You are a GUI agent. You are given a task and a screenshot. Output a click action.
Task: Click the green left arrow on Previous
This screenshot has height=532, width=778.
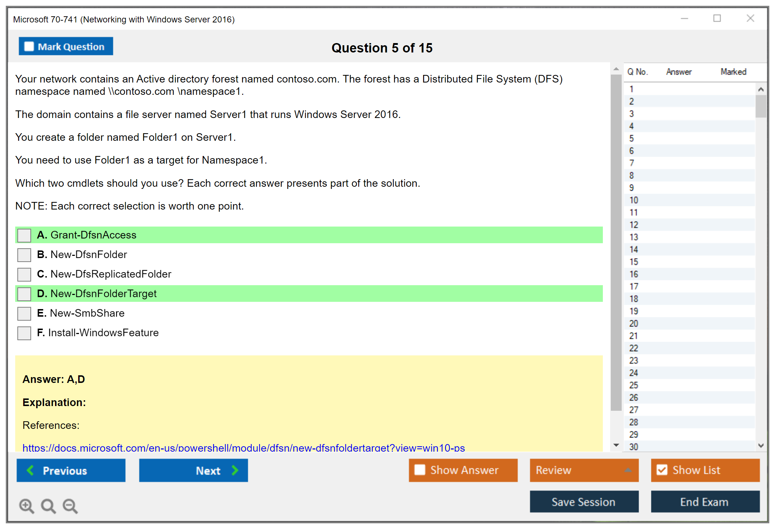(30, 470)
